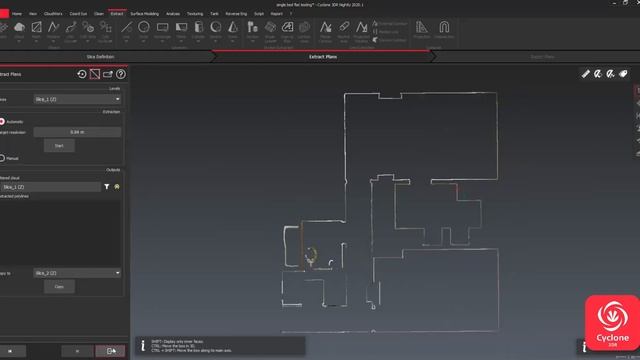The width and height of the screenshot is (640, 360).
Task: Open the Slice_1 (Z) level dropdown
Action: click(x=78, y=99)
